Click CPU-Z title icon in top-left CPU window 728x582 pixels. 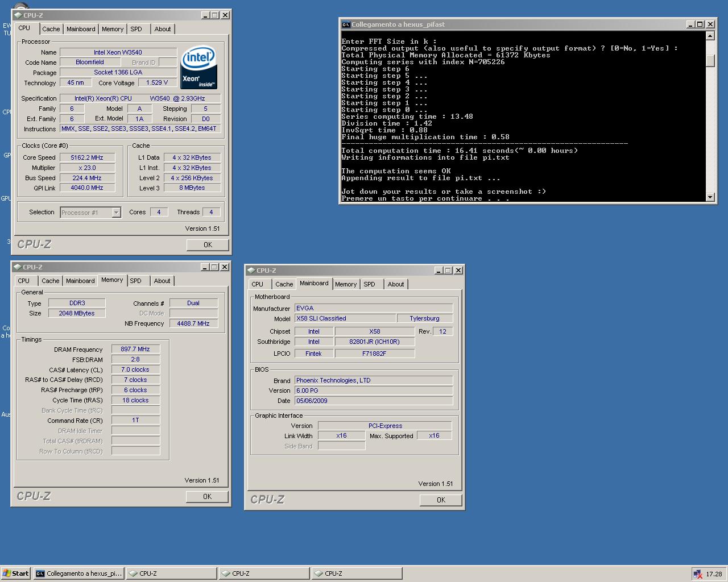[18, 15]
